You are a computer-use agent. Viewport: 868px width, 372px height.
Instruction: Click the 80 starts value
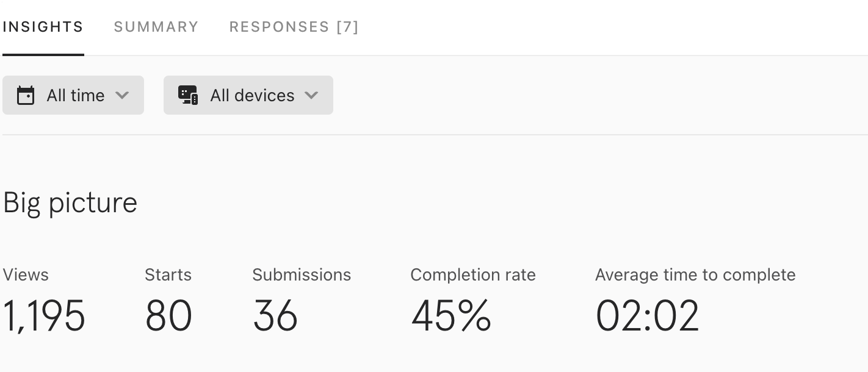coord(168,316)
